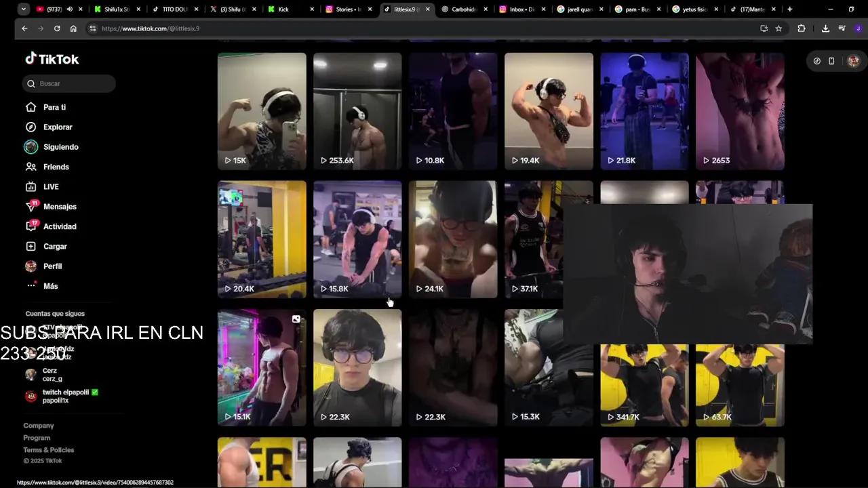Open the video with 15K views
Image resolution: width=868 pixels, height=488 pixels.
[262, 111]
